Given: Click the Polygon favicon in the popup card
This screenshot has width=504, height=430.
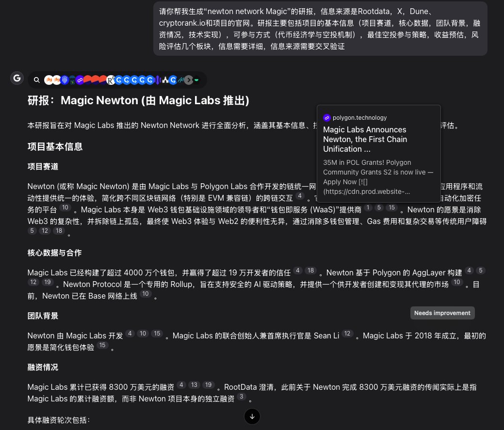Looking at the screenshot, I should coord(326,117).
